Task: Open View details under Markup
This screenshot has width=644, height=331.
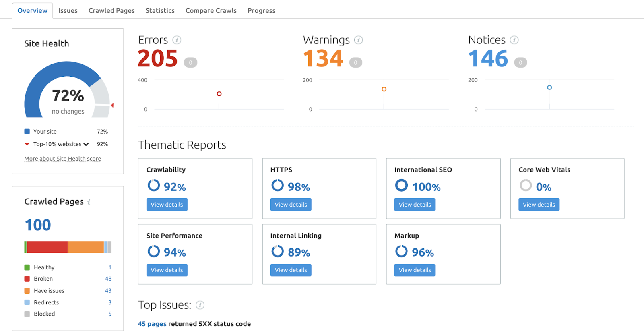Action: coord(415,270)
